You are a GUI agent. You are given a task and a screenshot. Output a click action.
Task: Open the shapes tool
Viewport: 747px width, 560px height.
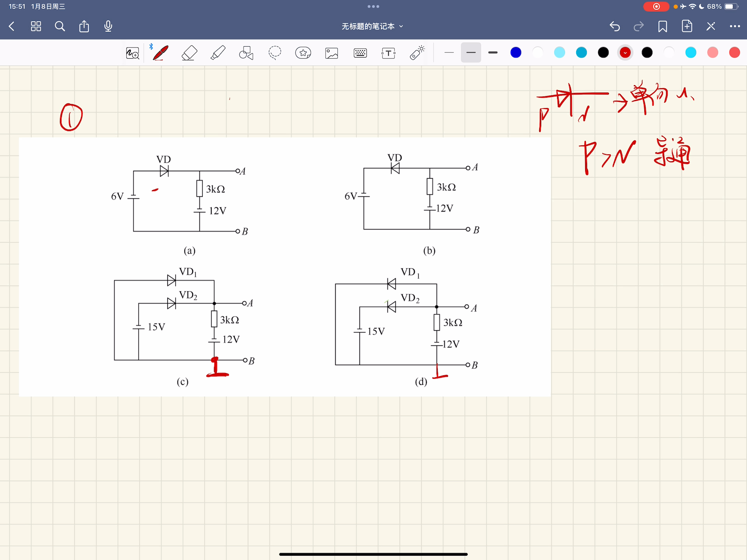tap(246, 53)
